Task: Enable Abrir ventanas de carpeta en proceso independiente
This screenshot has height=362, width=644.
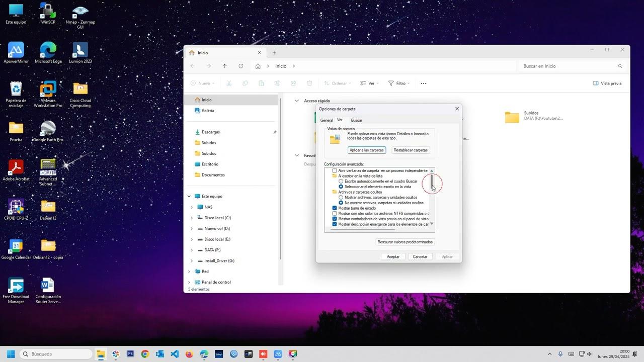Action: pos(334,170)
